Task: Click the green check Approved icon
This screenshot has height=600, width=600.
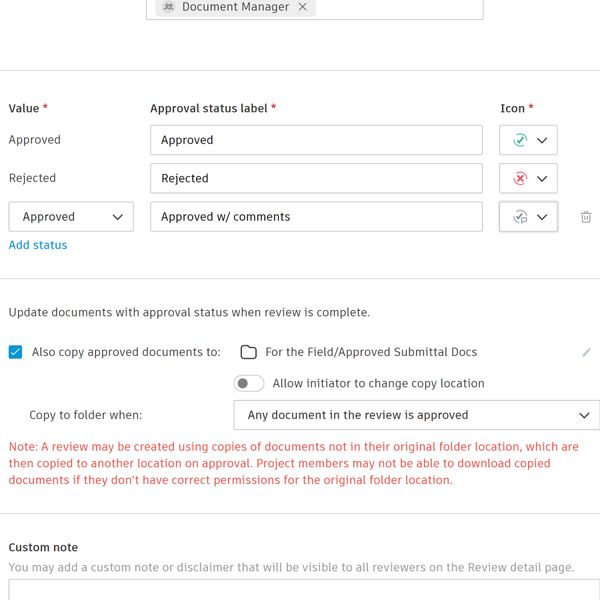Action: 520,141
